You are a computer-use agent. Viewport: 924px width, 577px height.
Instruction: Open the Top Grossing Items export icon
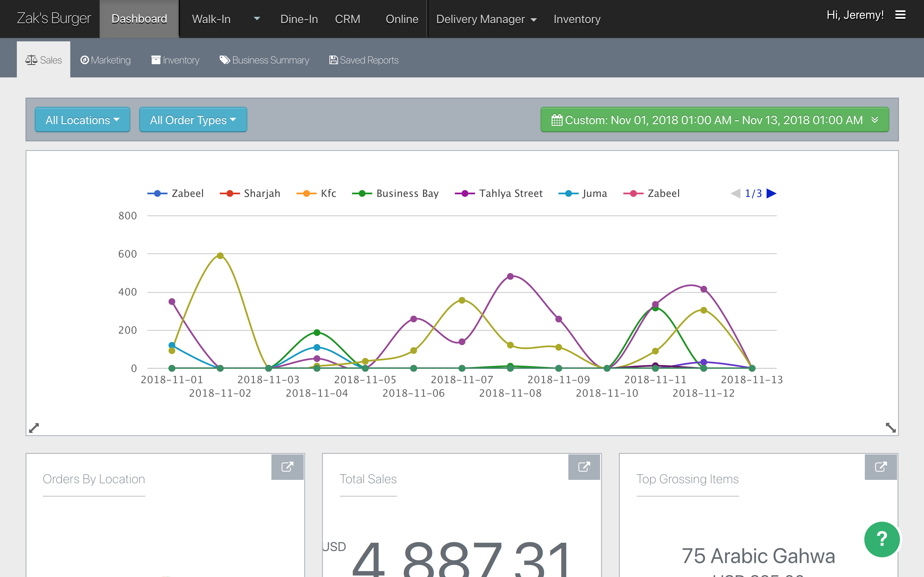click(x=880, y=467)
